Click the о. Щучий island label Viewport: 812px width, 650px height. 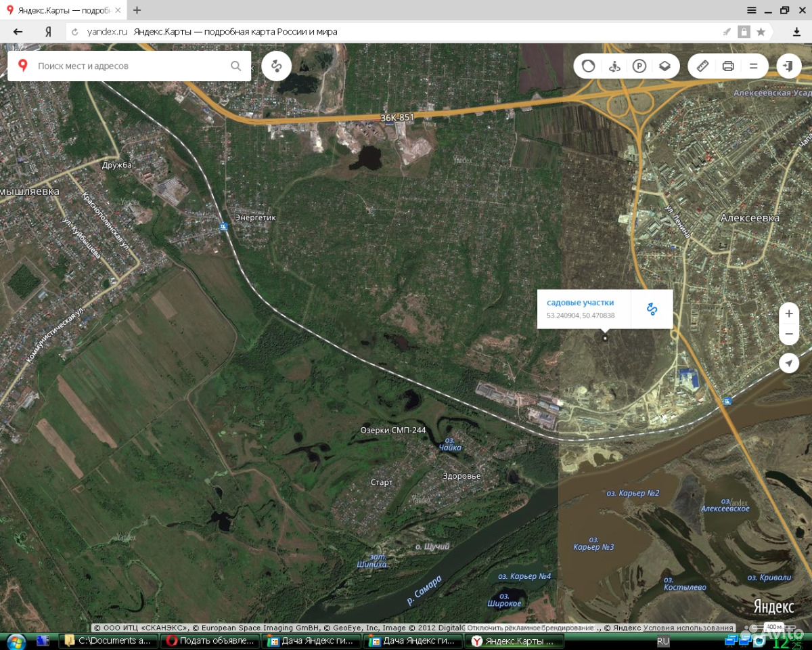(x=432, y=546)
